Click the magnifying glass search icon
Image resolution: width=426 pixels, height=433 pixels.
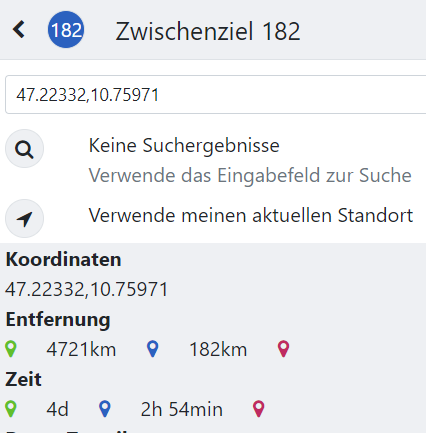pos(24,149)
